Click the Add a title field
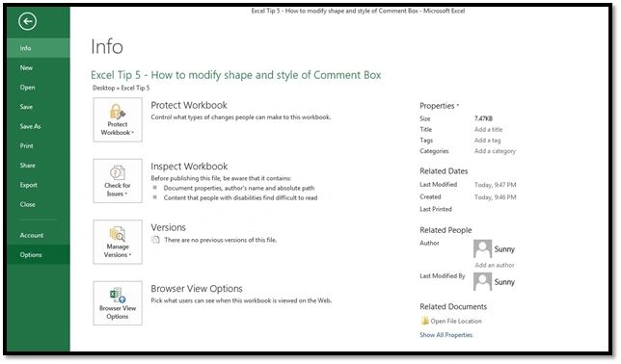This screenshot has width=621, height=364. pyautogui.click(x=488, y=129)
